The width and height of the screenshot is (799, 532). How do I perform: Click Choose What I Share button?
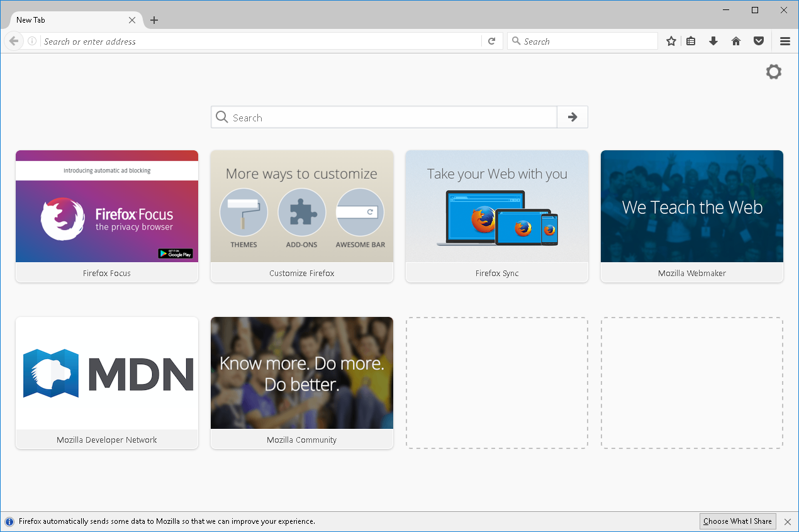(x=737, y=521)
